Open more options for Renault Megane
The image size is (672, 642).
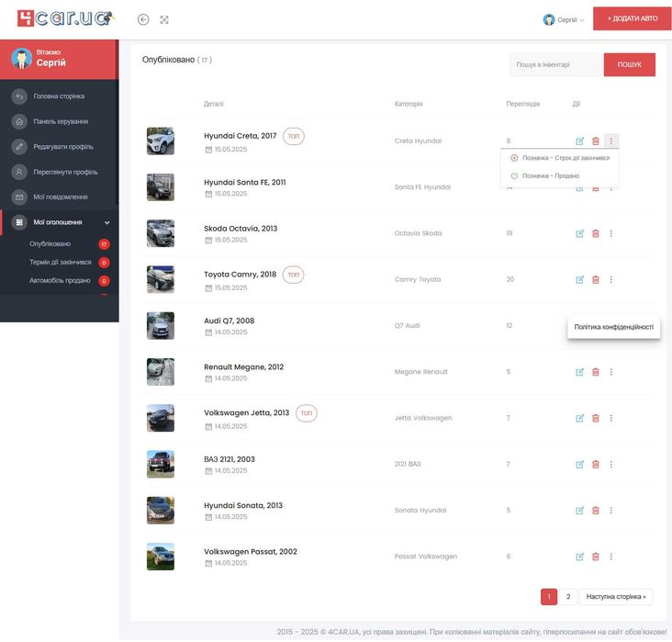click(611, 372)
